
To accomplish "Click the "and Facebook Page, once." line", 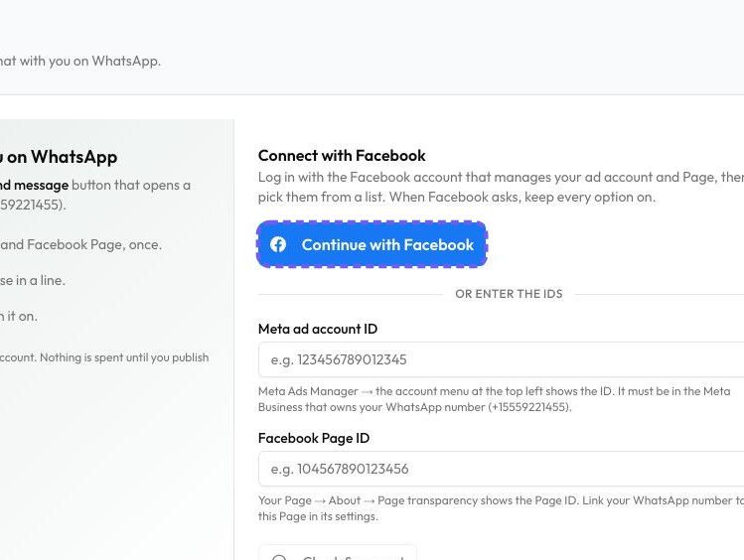I will (x=80, y=244).
